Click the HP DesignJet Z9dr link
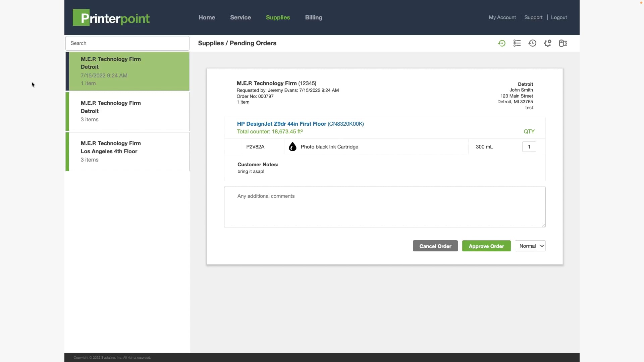Viewport: 644px width, 362px height. (281, 124)
